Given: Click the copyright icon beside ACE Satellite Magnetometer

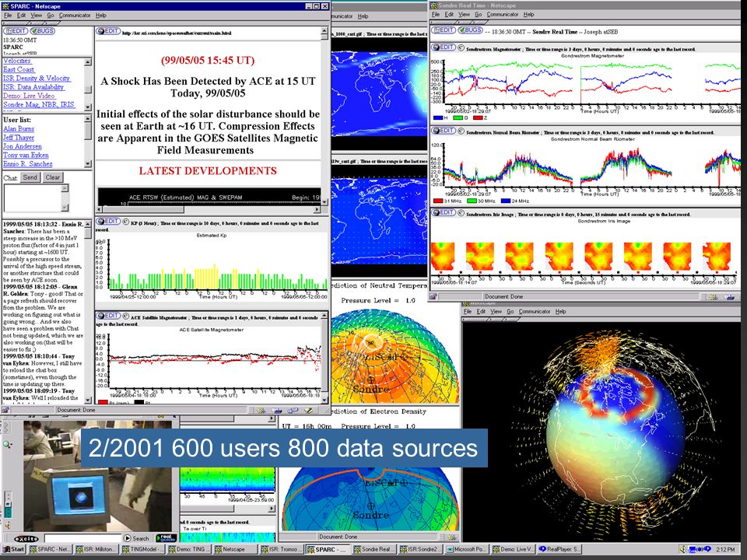Looking at the screenshot, I should click(x=126, y=317).
